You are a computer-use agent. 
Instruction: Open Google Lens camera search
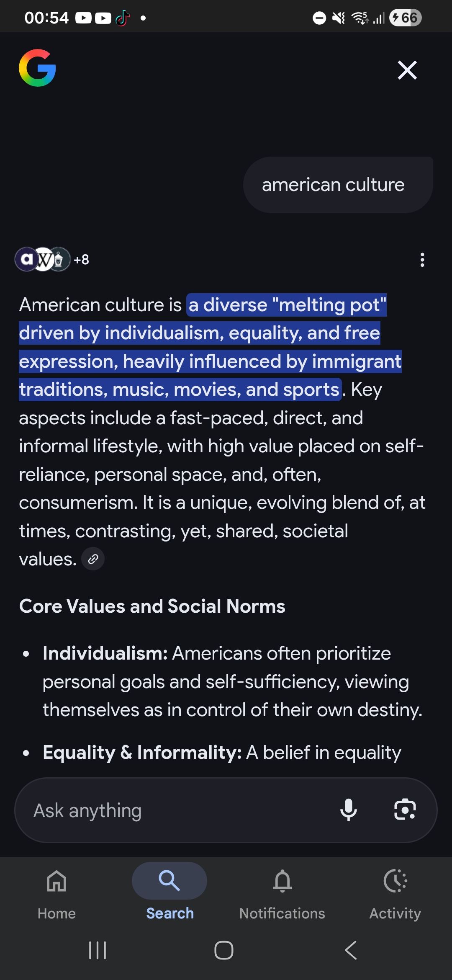[x=405, y=810]
